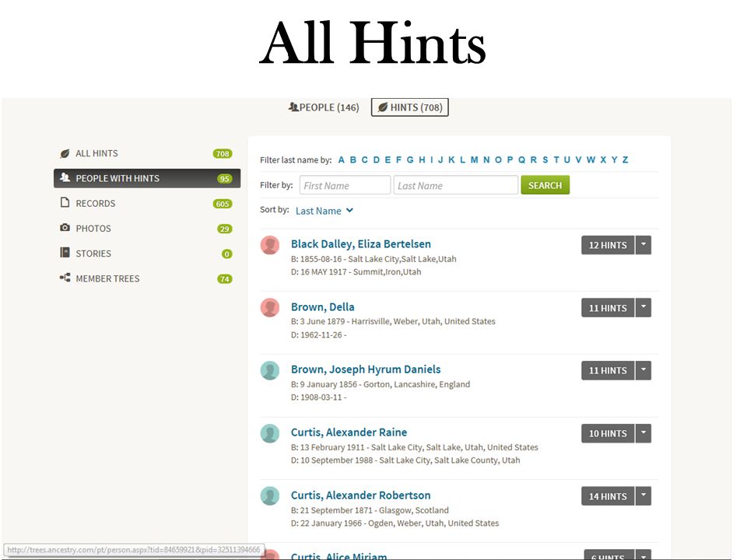Filter last names by letter C
747x560 pixels.
click(x=364, y=159)
